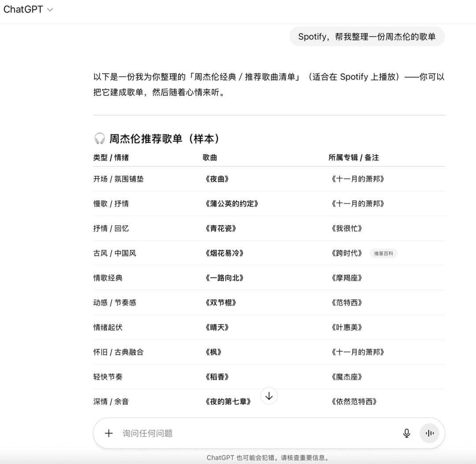
Task: Select 《烟花易冷》 in the song column
Action: click(x=224, y=253)
